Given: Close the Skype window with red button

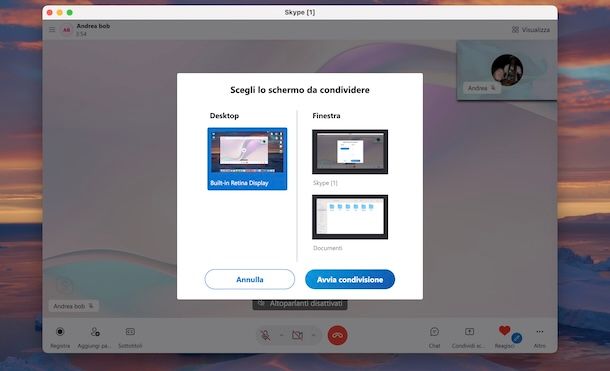Looking at the screenshot, I should (49, 12).
